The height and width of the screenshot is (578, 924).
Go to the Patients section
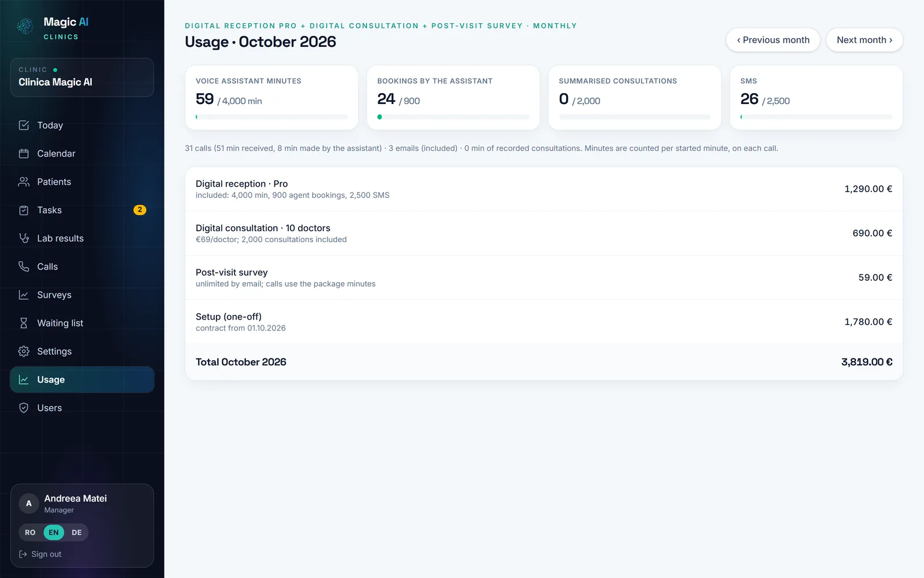(82, 182)
